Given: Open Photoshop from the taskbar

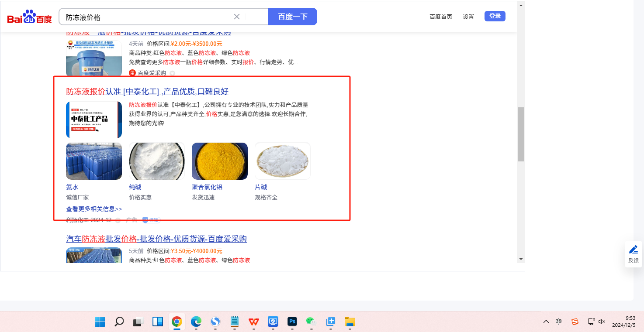Looking at the screenshot, I should [x=292, y=322].
